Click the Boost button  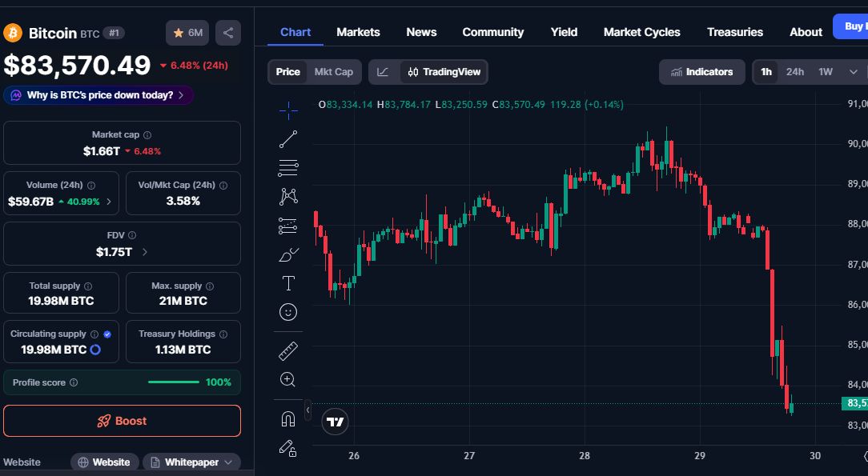(122, 421)
